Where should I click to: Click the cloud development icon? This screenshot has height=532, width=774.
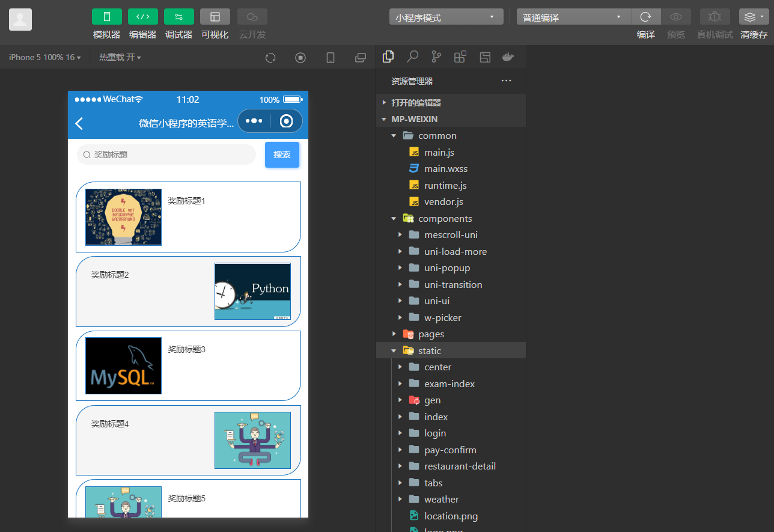click(252, 17)
